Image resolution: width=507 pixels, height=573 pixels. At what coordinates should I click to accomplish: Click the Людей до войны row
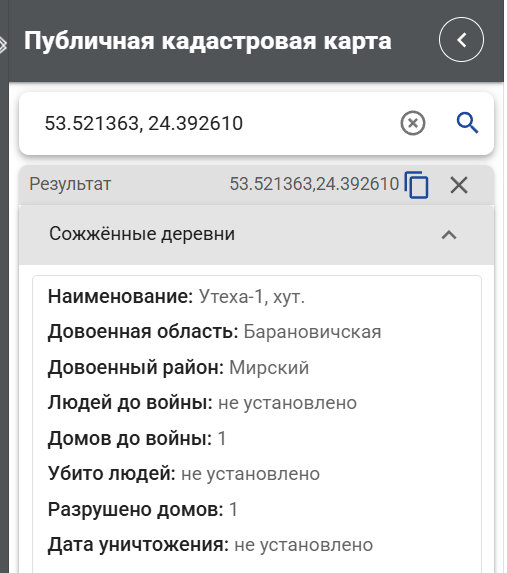(x=202, y=403)
